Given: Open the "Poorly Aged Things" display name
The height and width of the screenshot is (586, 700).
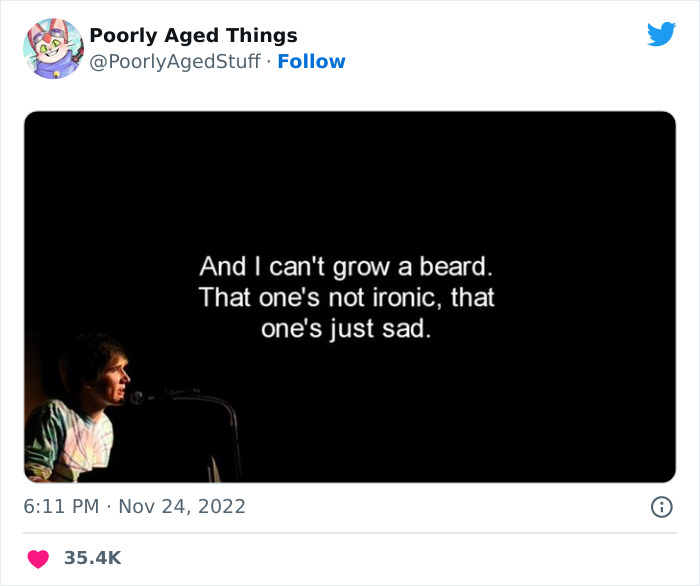Looking at the screenshot, I should coord(193,36).
